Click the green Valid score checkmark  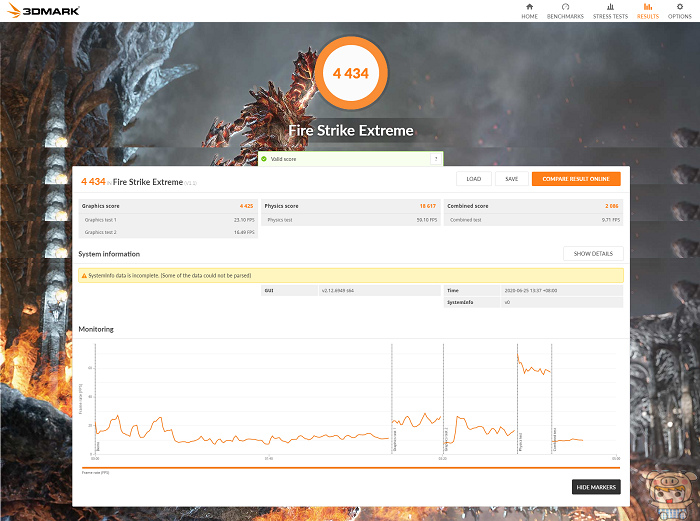pos(264,159)
